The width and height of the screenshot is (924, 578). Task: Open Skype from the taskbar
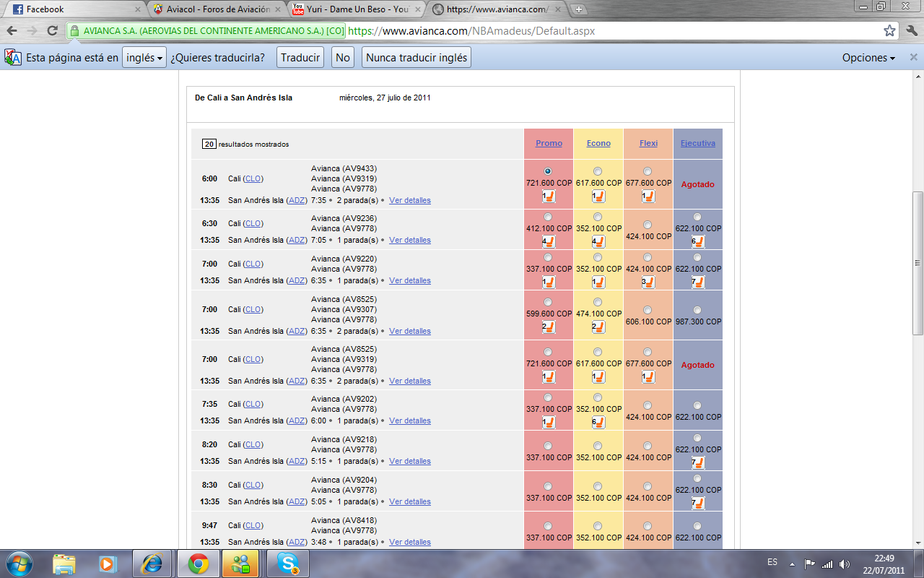tap(287, 563)
